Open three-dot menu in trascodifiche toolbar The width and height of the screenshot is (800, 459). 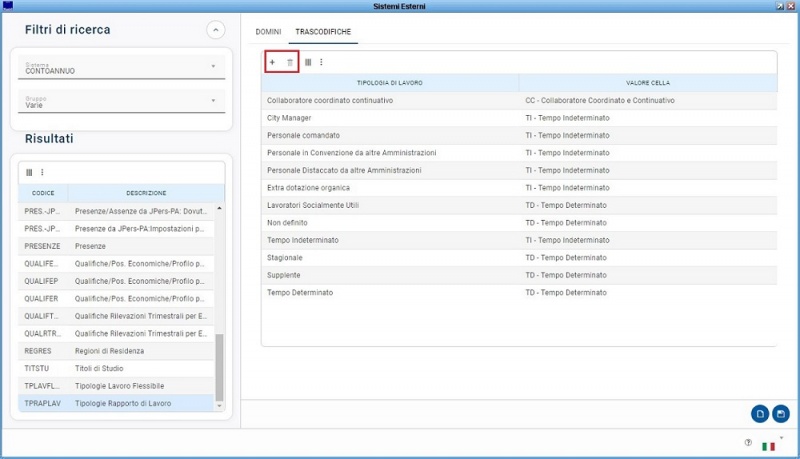(321, 62)
